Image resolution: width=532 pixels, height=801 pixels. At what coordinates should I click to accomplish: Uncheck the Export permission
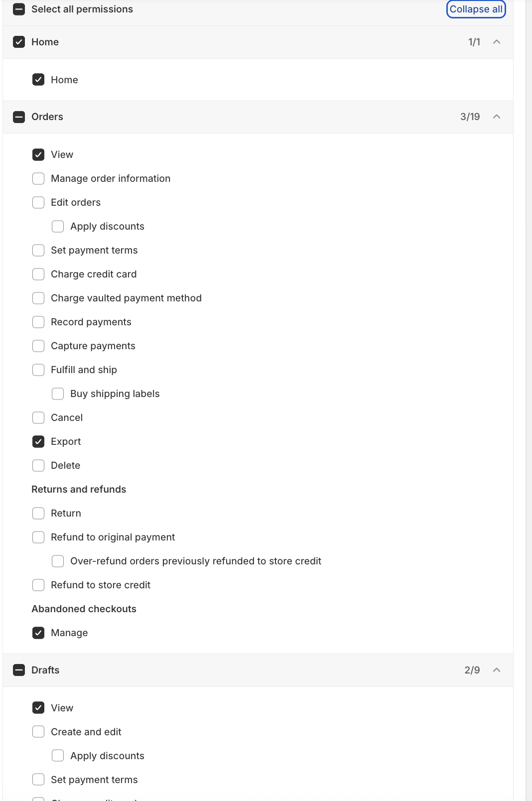coord(38,441)
